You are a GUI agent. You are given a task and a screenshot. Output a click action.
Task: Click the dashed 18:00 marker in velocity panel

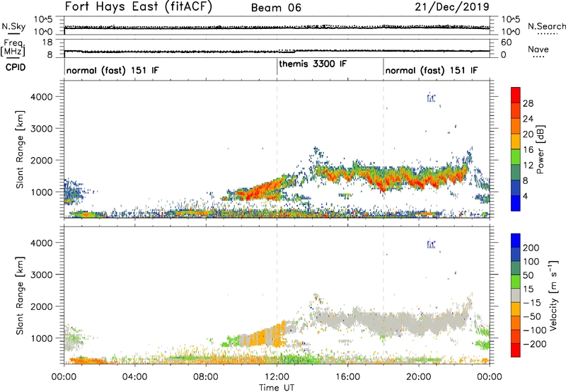click(383, 296)
